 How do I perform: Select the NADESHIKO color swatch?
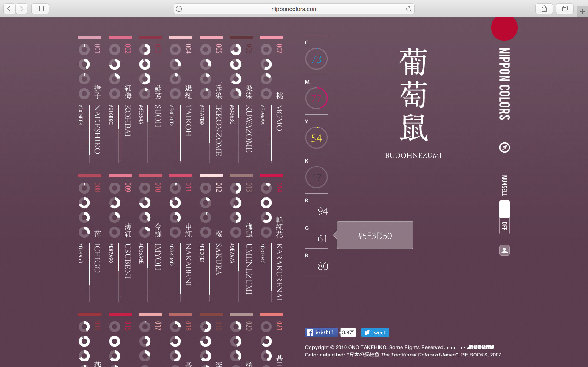[89, 37]
